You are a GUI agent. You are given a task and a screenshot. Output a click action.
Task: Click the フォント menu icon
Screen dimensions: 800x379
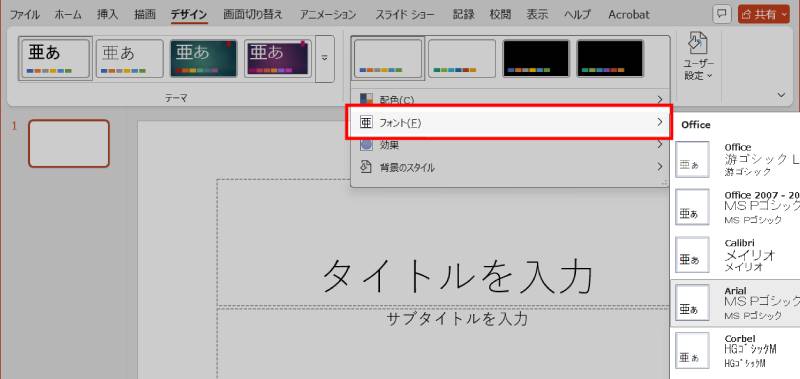366,122
